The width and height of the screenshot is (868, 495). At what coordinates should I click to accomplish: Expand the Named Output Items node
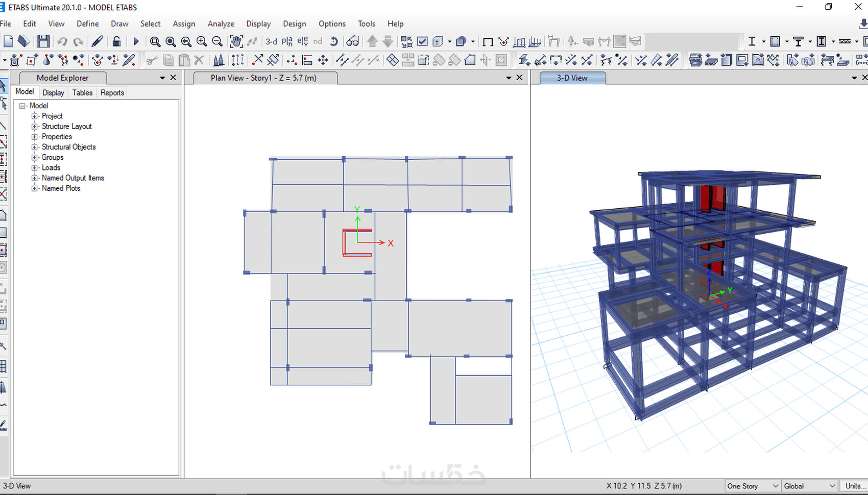point(35,178)
